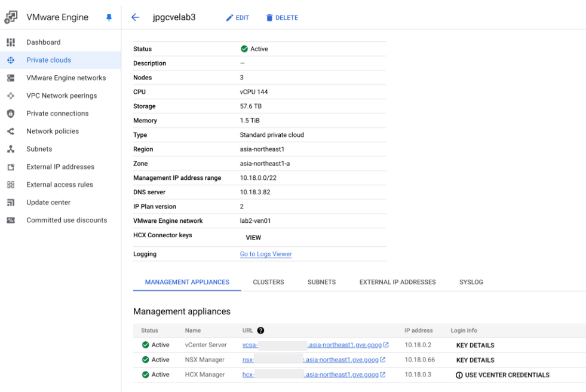Click the DELETE button label
Viewport: 586px width, 392px height.
[x=287, y=17]
